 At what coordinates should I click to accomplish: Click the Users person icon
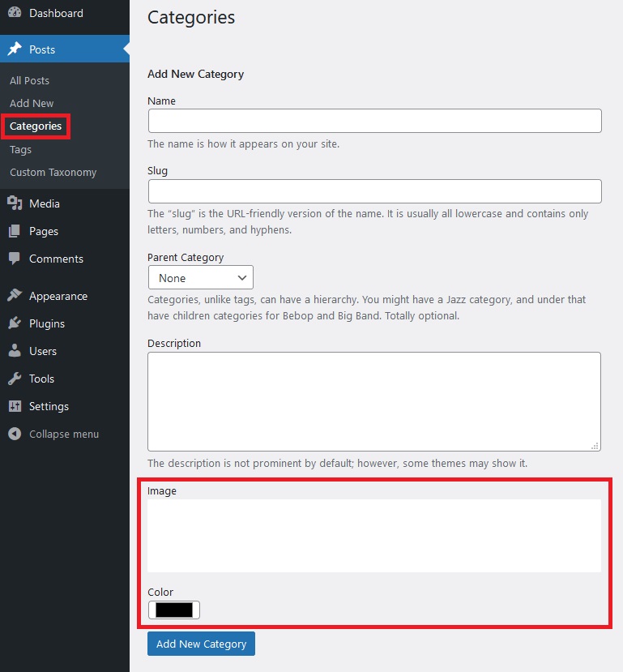pos(15,351)
